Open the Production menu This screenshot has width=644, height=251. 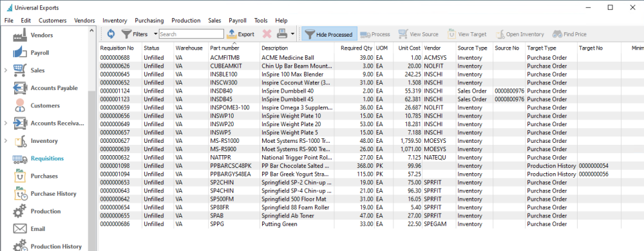tap(186, 21)
